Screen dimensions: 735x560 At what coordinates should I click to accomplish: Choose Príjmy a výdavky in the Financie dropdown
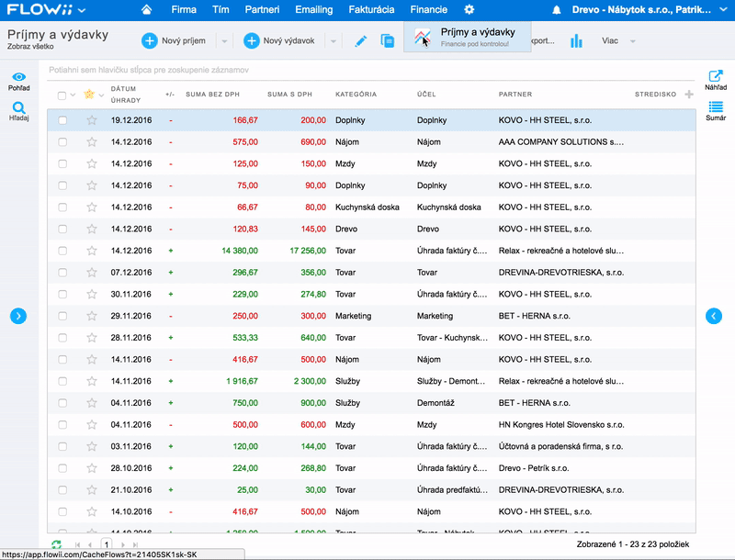(x=467, y=37)
